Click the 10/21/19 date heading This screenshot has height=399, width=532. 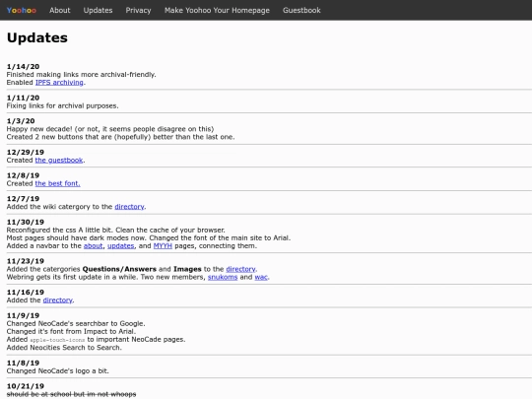point(26,386)
